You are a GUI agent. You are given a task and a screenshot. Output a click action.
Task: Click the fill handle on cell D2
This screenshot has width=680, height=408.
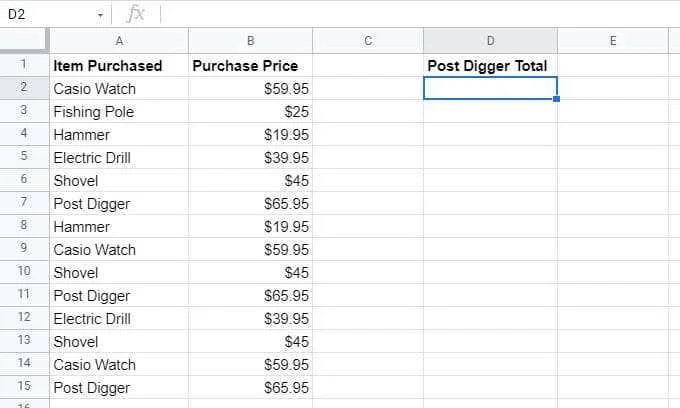pyautogui.click(x=557, y=99)
